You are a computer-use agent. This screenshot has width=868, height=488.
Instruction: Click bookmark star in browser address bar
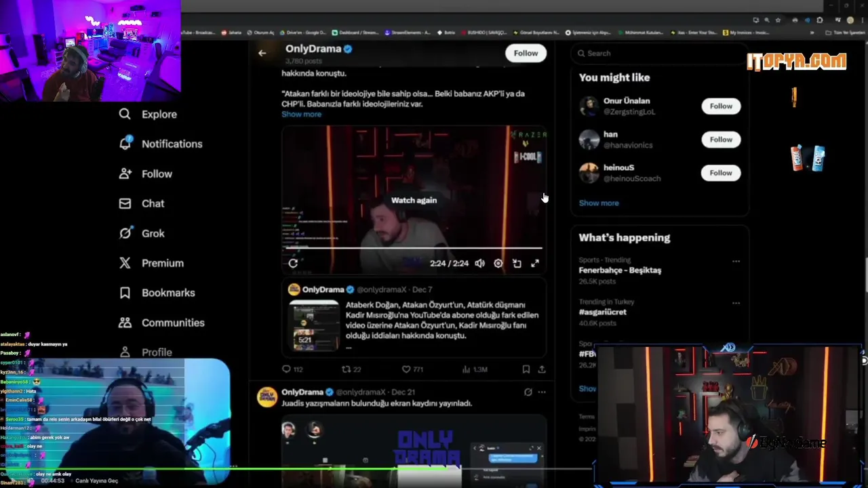pyautogui.click(x=778, y=20)
